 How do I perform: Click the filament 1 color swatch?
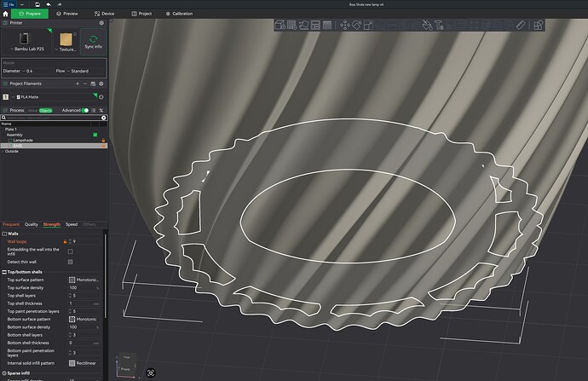tap(6, 97)
